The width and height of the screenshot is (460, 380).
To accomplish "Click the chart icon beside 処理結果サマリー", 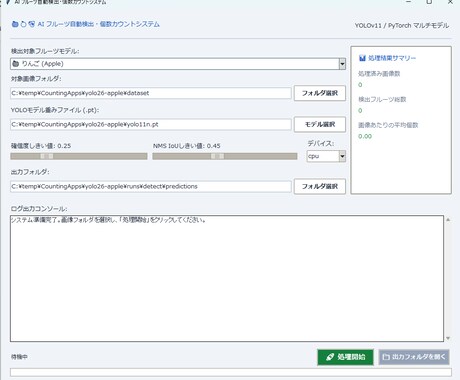I will click(362, 58).
